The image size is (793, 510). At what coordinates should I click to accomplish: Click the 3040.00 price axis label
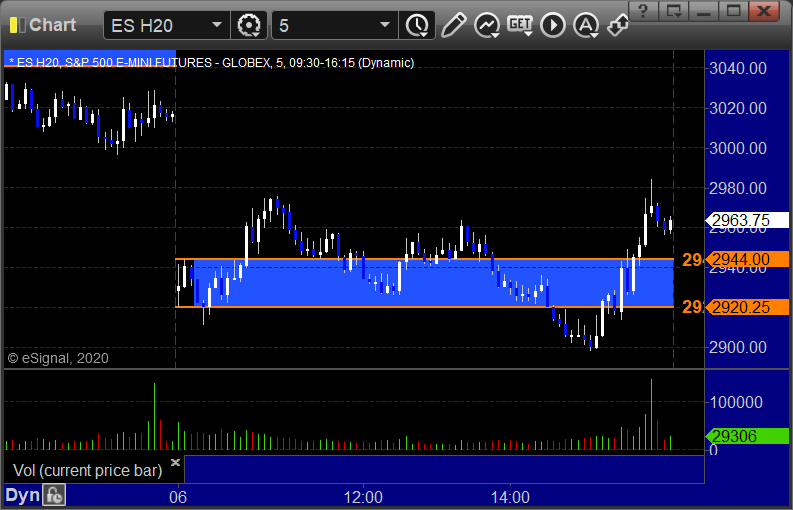tap(738, 68)
